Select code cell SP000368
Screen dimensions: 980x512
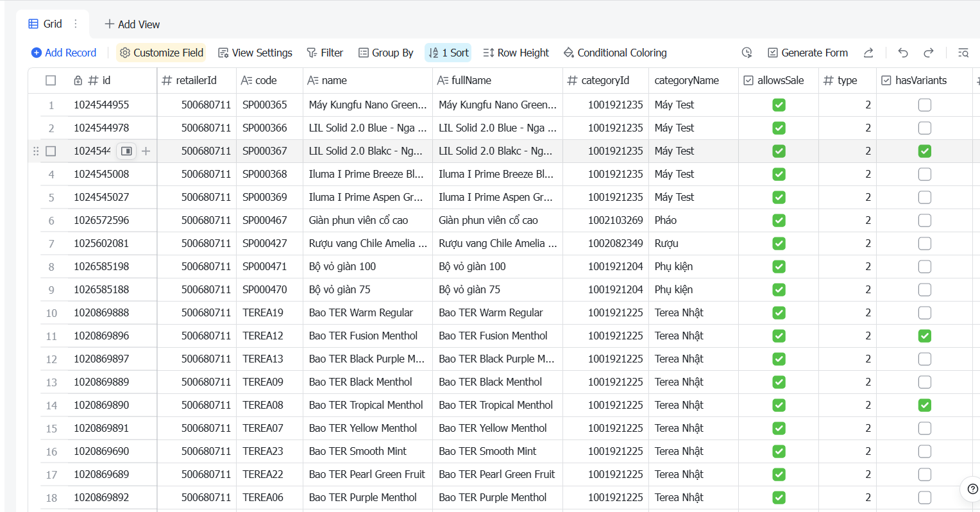pyautogui.click(x=269, y=174)
